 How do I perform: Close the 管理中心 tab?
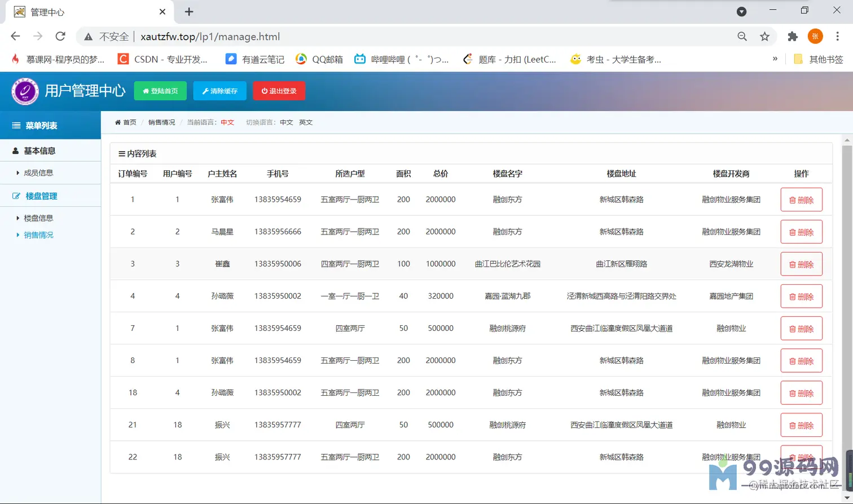[162, 12]
